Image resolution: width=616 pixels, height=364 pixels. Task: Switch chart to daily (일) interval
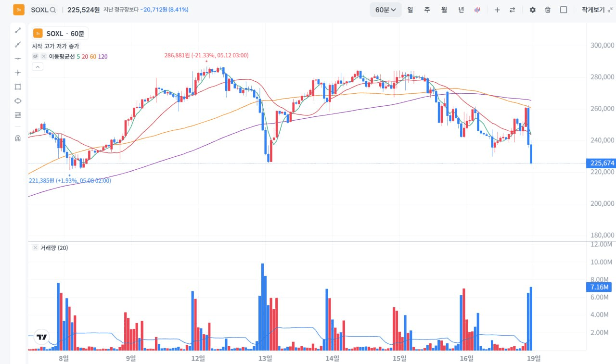pyautogui.click(x=410, y=10)
